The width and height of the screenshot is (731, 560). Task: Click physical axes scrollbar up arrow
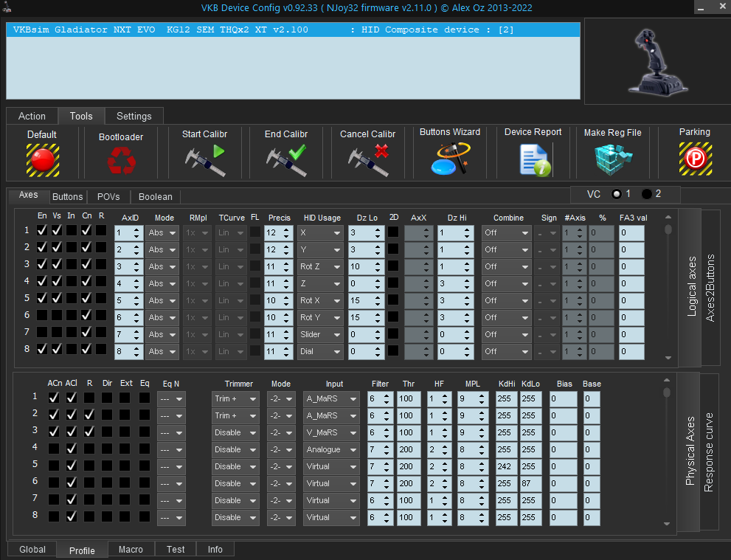(x=667, y=381)
